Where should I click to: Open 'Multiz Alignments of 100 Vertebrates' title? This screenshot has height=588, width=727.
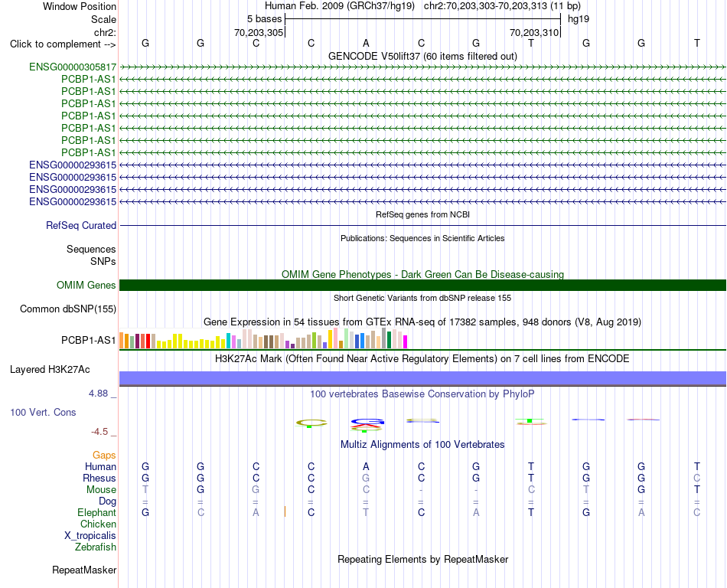pyautogui.click(x=422, y=444)
